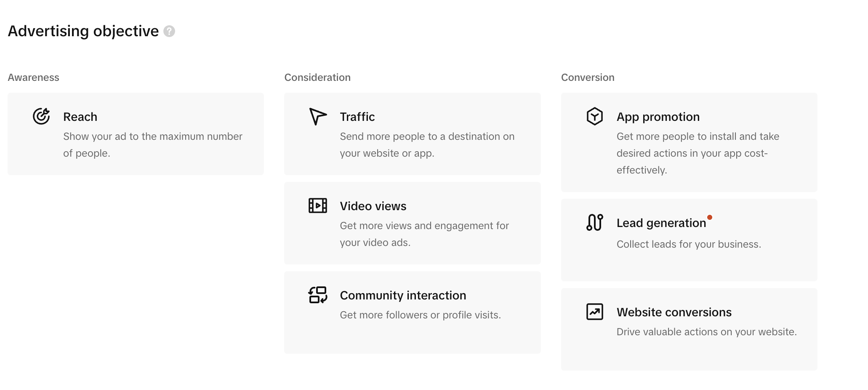Click the Reach target icon
The height and width of the screenshot is (390, 868).
click(41, 116)
